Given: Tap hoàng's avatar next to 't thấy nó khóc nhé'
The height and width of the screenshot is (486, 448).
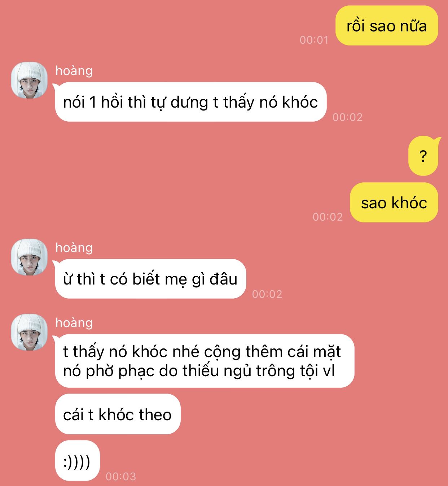Looking at the screenshot, I should (29, 332).
